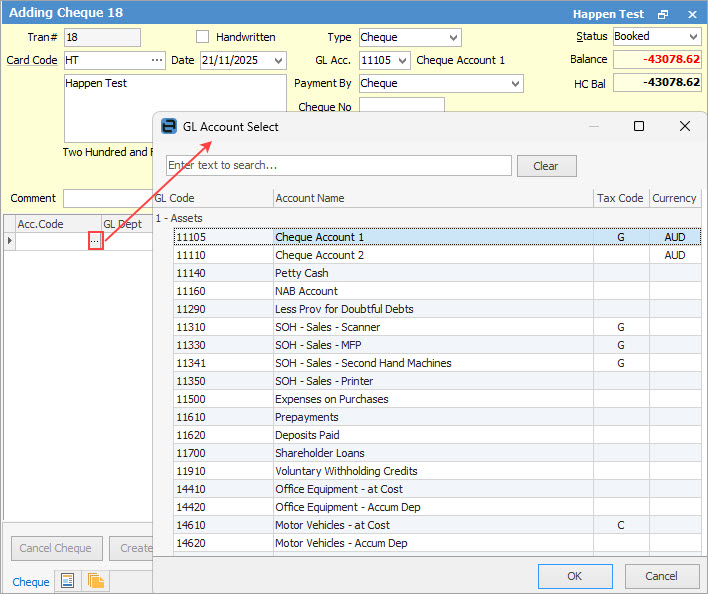Image resolution: width=708 pixels, height=594 pixels.
Task: Select SOH - Sales - Scanner row
Action: coord(437,328)
